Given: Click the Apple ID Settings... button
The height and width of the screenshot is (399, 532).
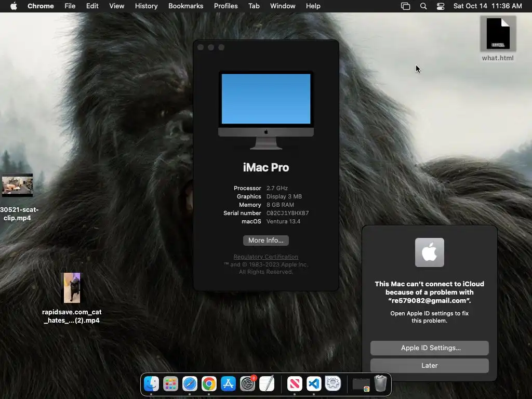Looking at the screenshot, I should coord(429,348).
